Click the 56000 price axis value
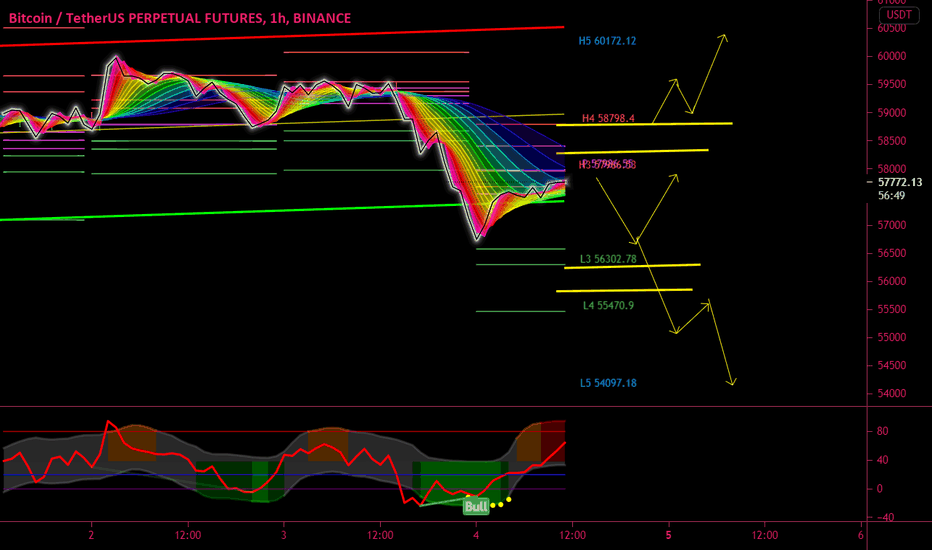This screenshot has width=932, height=550. tap(892, 281)
